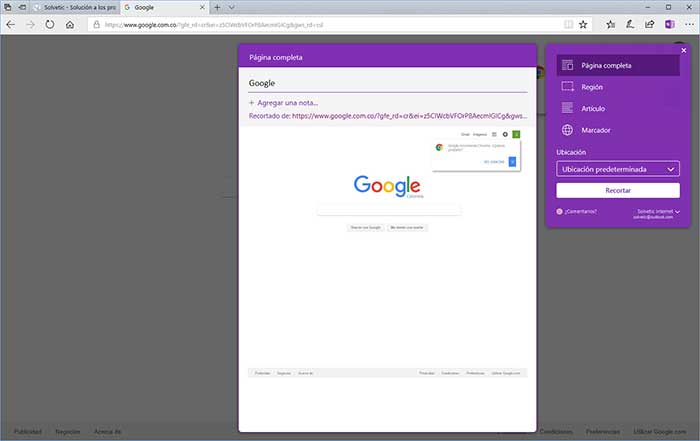Set these tabs aside icon

tap(22, 7)
